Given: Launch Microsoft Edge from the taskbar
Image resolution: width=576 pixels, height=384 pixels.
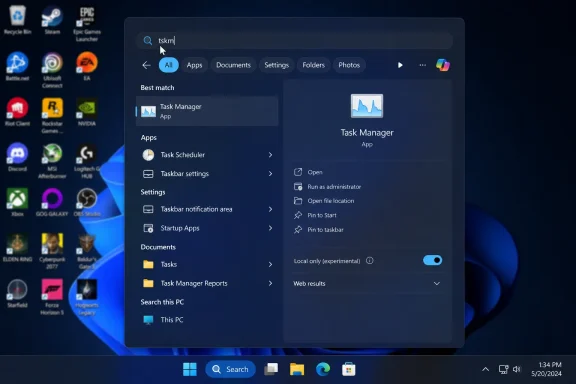Looking at the screenshot, I should coord(323,369).
